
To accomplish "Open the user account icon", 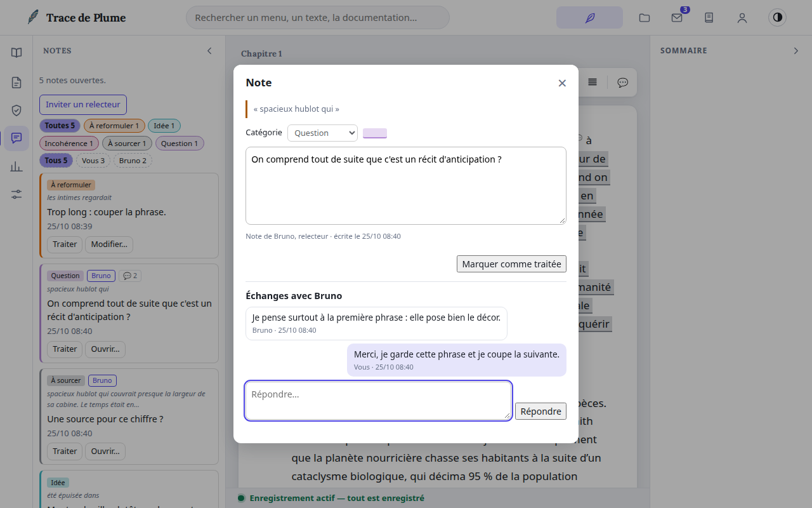I will (742, 18).
